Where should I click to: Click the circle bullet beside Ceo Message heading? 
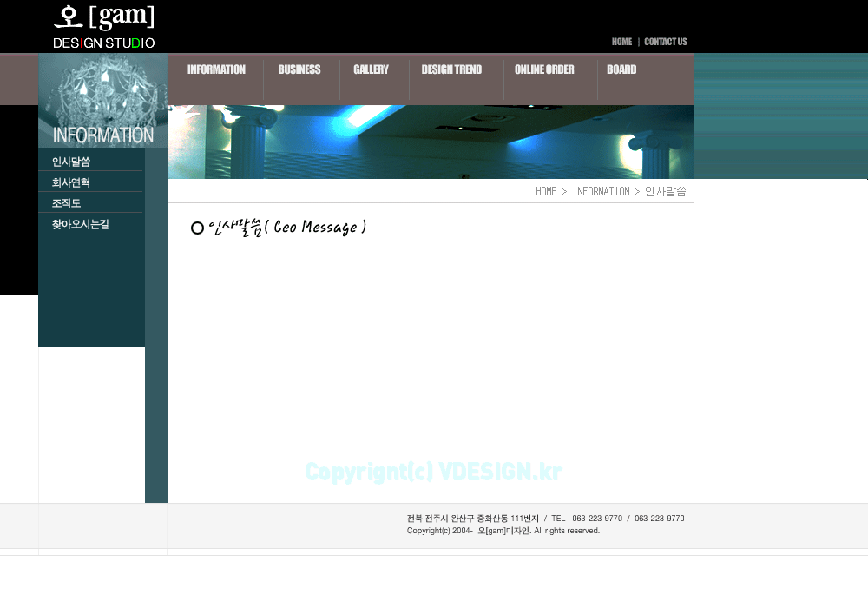(197, 228)
